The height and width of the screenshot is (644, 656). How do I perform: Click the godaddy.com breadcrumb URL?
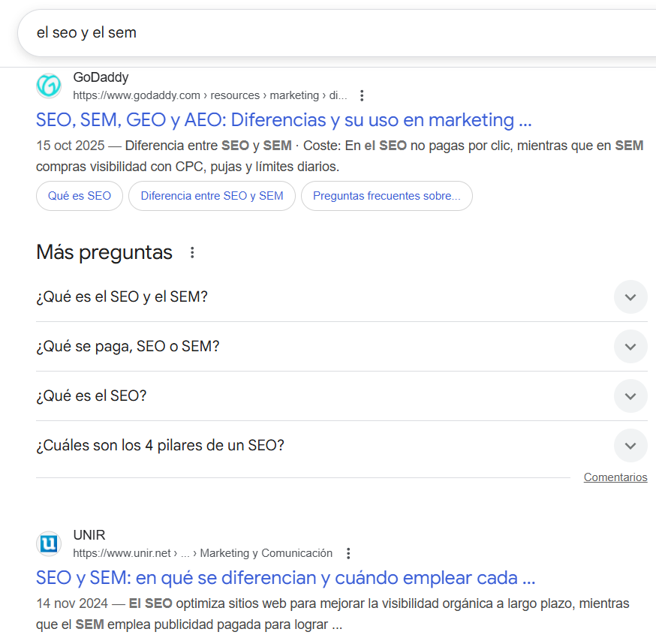point(209,95)
